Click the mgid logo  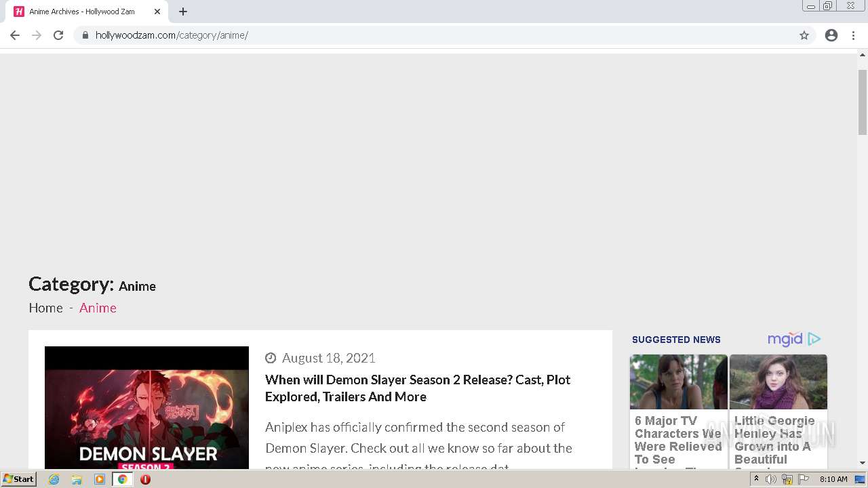coord(785,339)
